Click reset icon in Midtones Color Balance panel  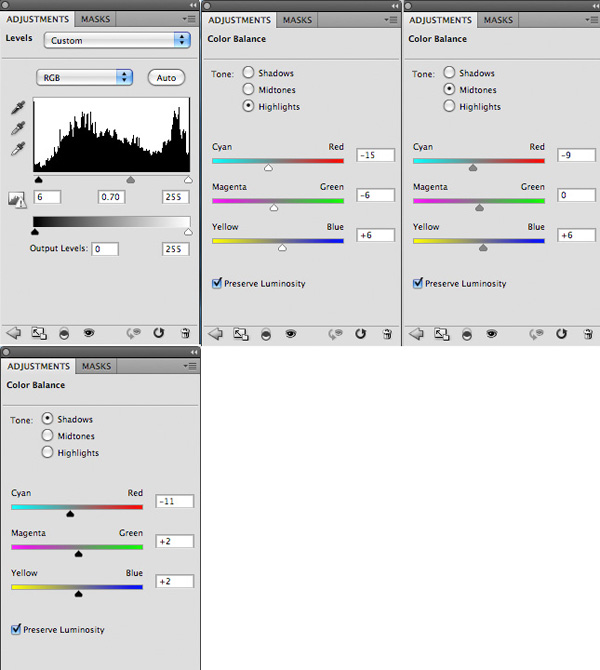click(562, 334)
